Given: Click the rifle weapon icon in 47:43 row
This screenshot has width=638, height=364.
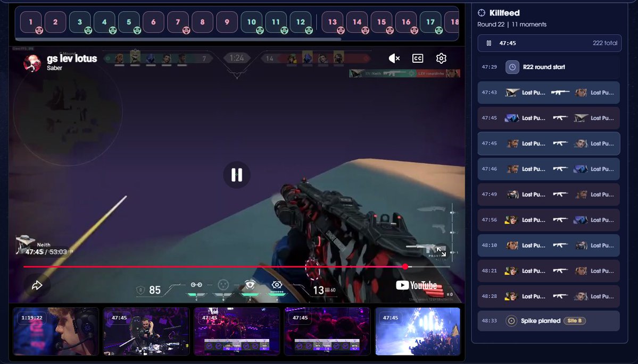Looking at the screenshot, I should click(560, 92).
